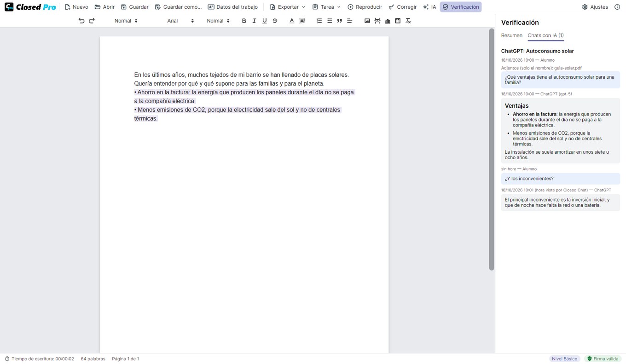Click the student question about ventajas del autoconsumo
The width and height of the screenshot is (626, 364).
pos(561,80)
